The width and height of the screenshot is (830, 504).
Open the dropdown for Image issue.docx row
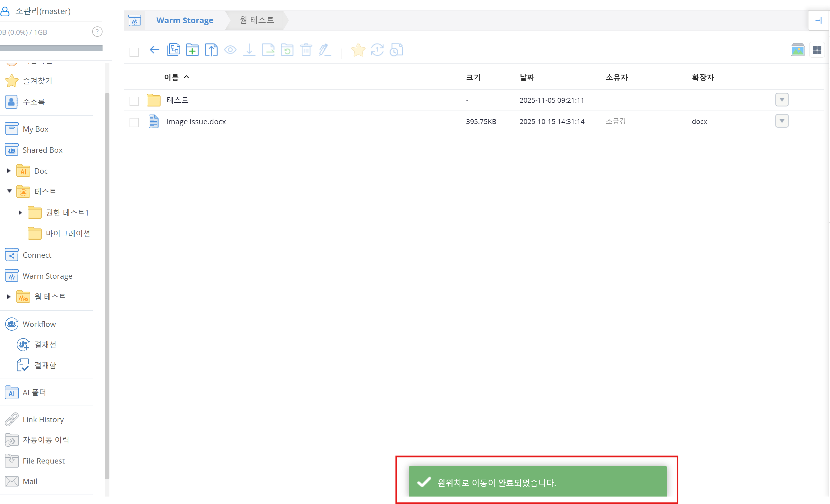coord(782,121)
